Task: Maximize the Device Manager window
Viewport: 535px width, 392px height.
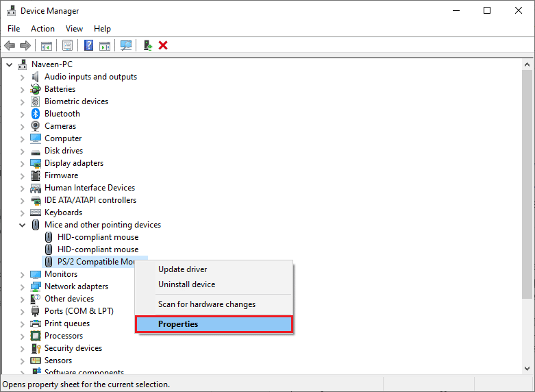Action: click(x=487, y=10)
